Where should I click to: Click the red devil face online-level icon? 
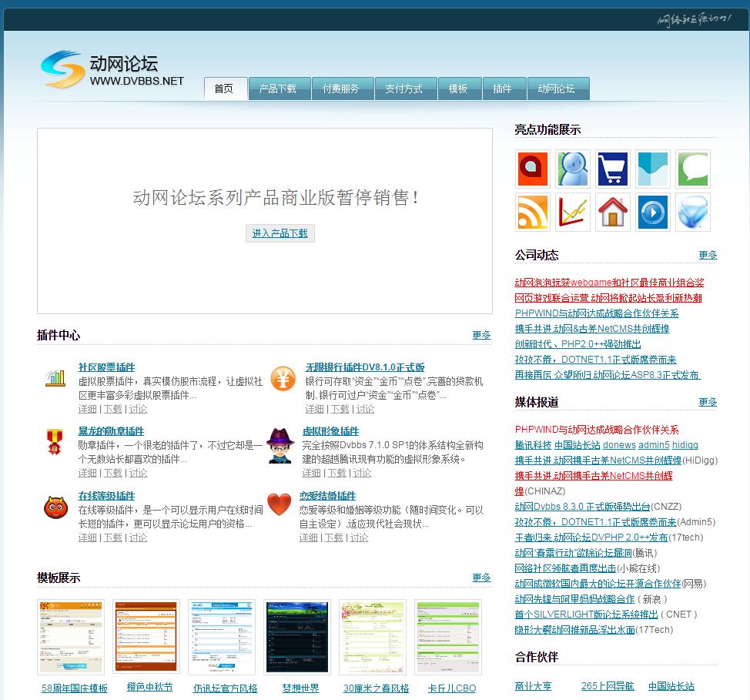[x=55, y=507]
